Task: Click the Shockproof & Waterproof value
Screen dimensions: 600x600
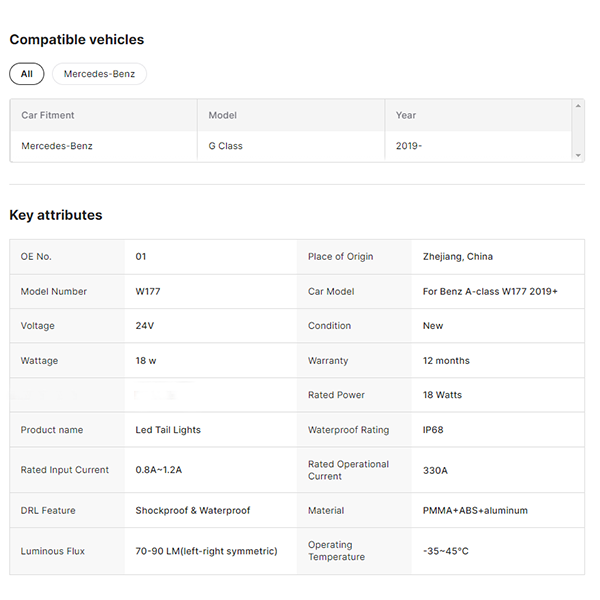Action: click(193, 510)
